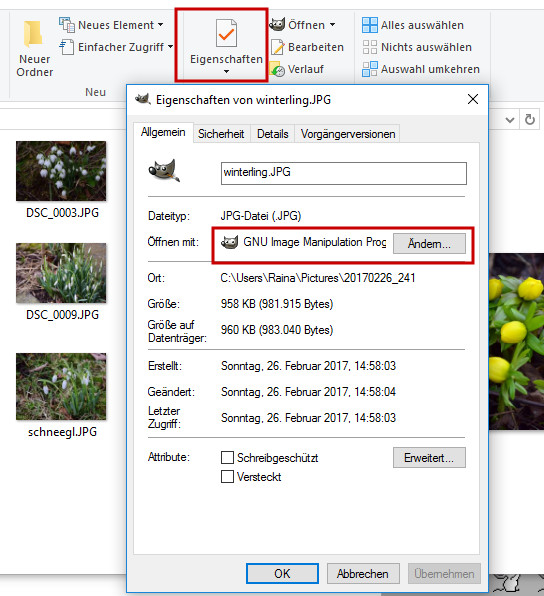Viewport: 544px width, 596px height.
Task: Click the GIMP icon next to Öffnen
Action: (x=277, y=24)
